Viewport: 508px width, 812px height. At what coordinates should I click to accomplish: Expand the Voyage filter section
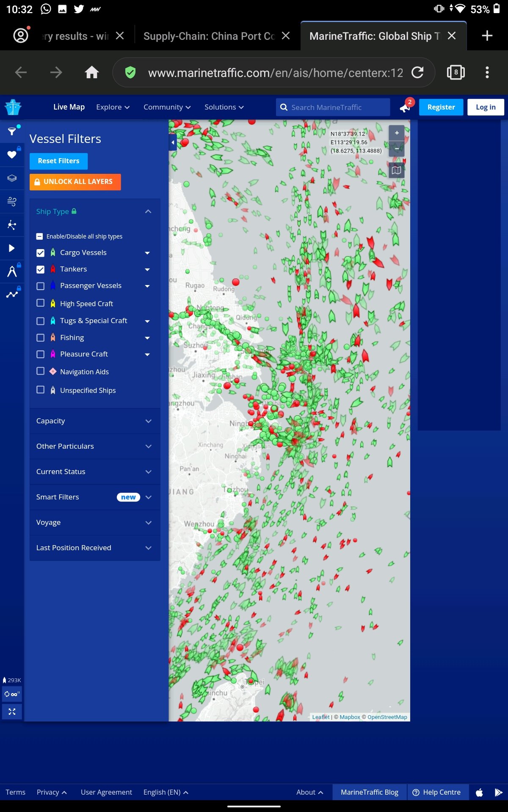click(x=95, y=522)
